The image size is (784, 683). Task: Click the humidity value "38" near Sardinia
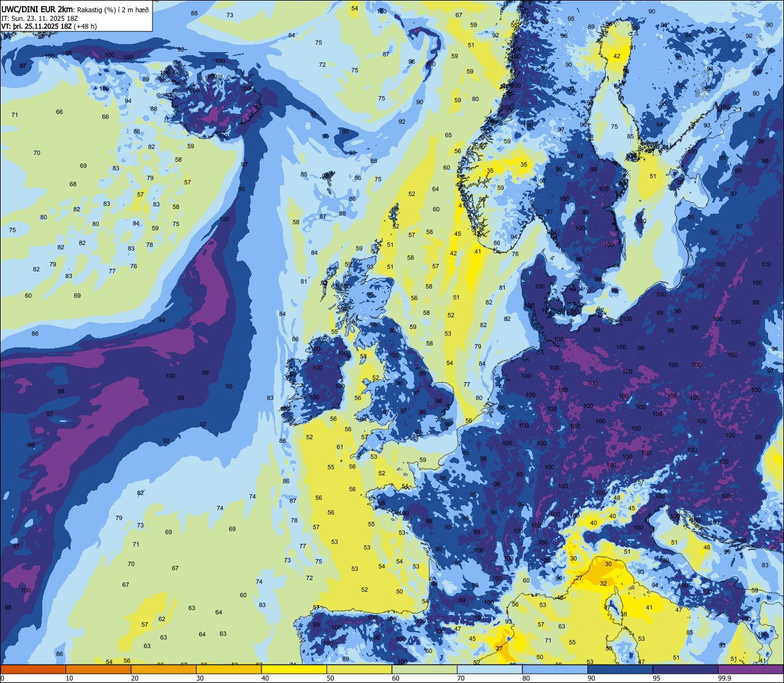(x=624, y=614)
